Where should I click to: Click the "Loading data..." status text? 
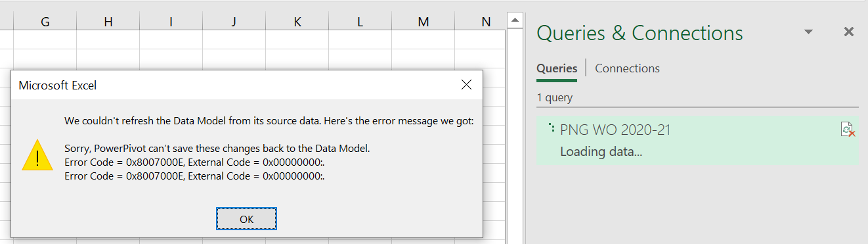pos(601,152)
